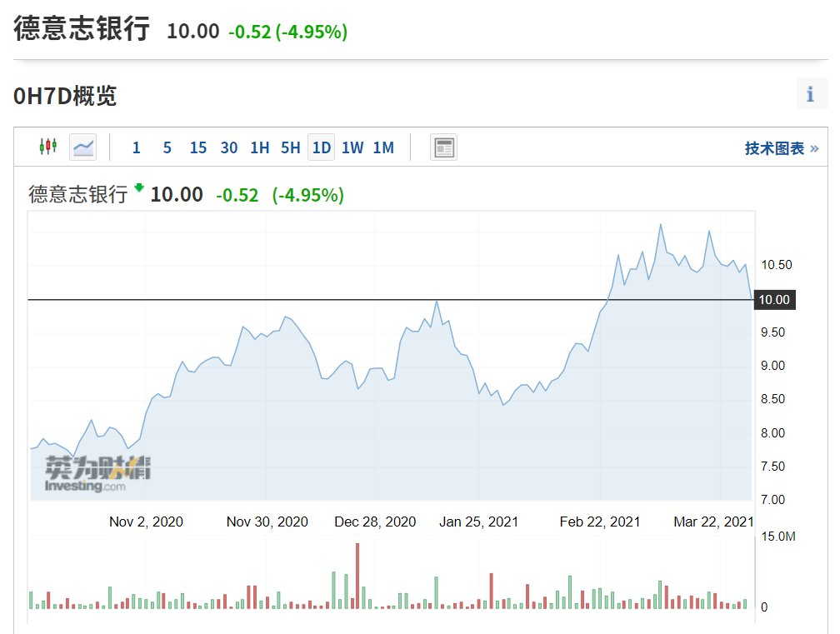Click the Nov 30, 2020 axis label
840x634 pixels.
(x=267, y=522)
